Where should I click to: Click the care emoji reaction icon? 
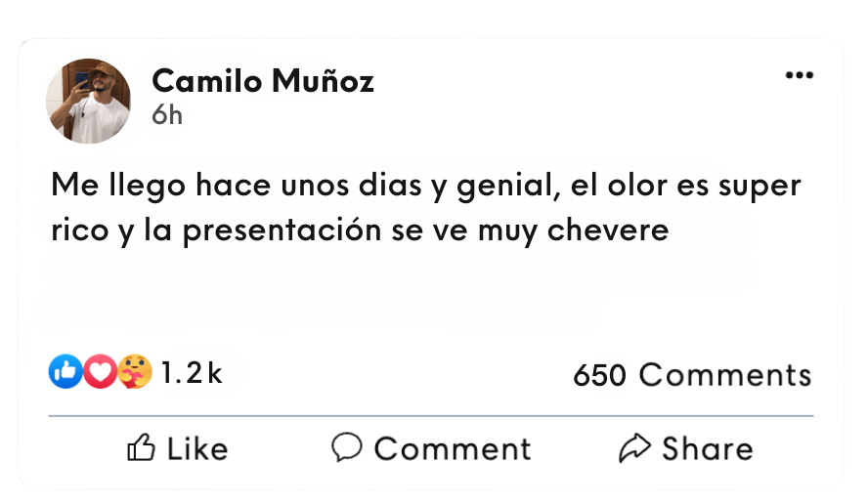click(135, 372)
